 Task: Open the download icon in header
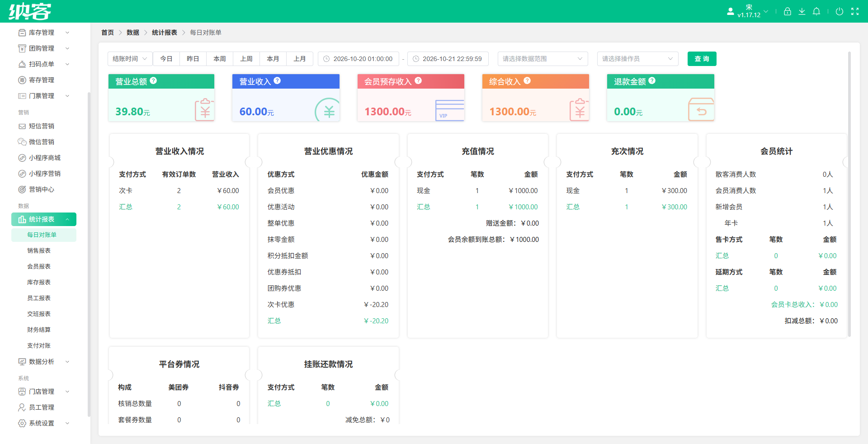pyautogui.click(x=802, y=12)
